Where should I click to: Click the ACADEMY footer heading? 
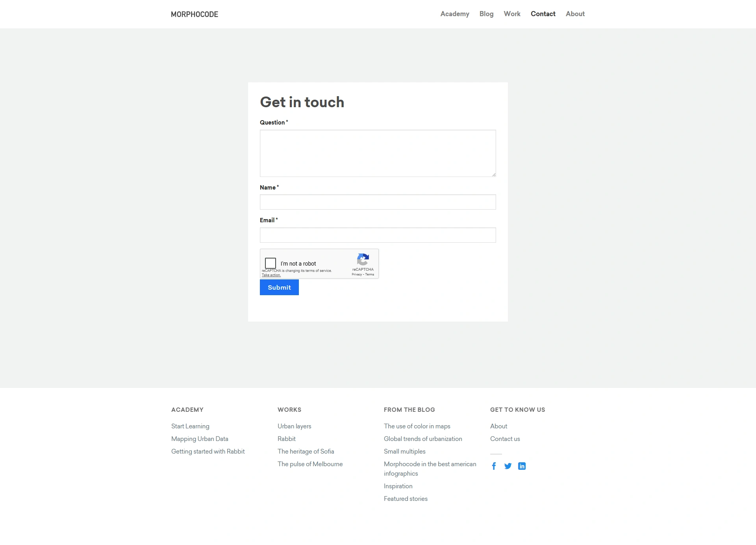[x=187, y=409]
